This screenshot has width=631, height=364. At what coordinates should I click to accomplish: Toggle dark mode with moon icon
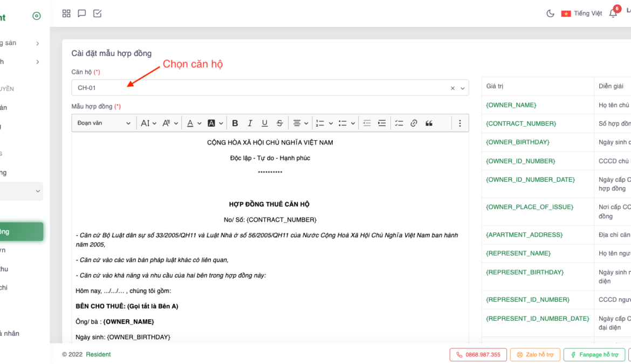click(x=550, y=13)
